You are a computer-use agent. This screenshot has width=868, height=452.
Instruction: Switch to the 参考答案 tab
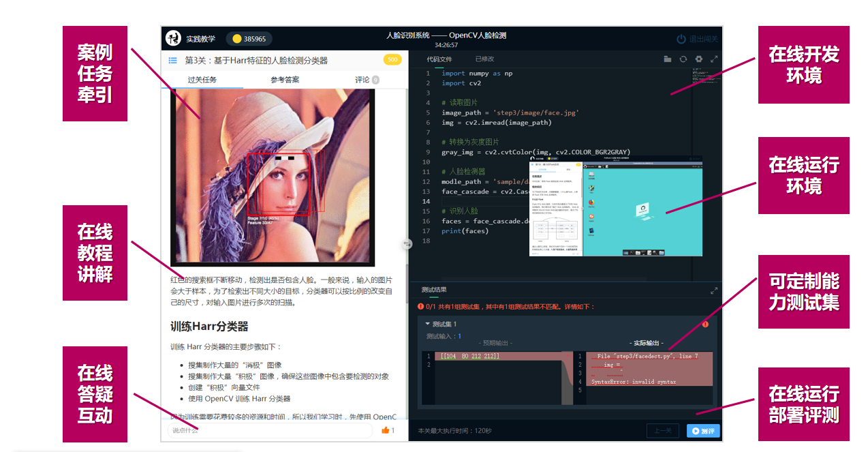coord(285,80)
